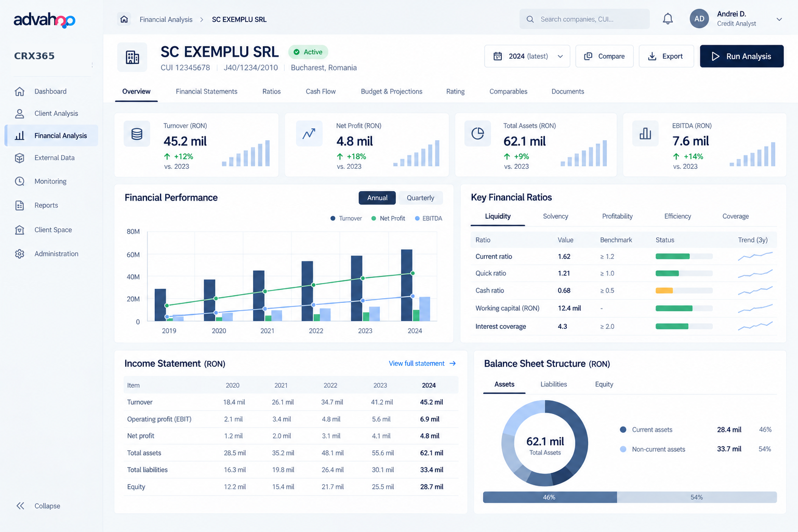The image size is (798, 532).
Task: Open the Cash Flow tab
Action: (x=321, y=91)
